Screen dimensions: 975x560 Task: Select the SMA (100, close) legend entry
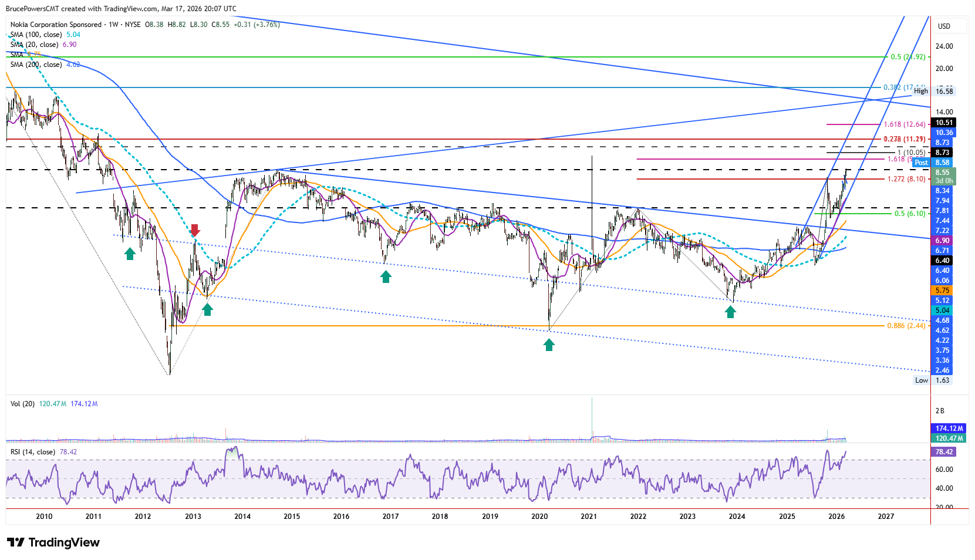pyautogui.click(x=36, y=35)
